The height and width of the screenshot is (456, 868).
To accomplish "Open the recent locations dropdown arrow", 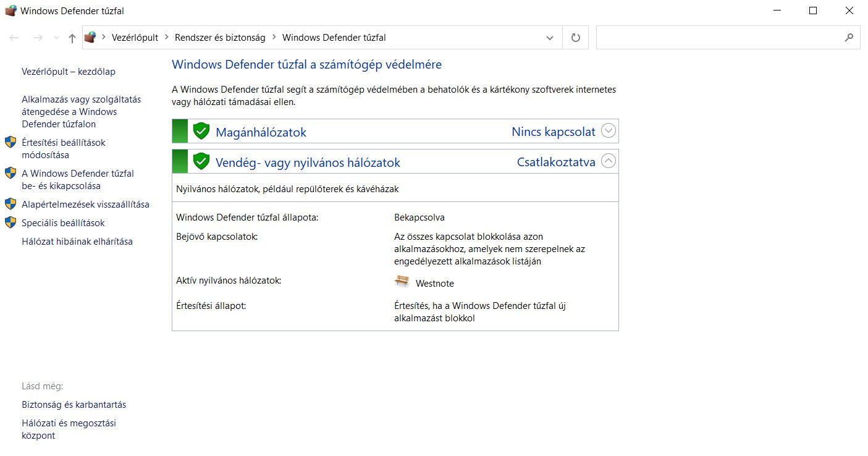I will (56, 38).
